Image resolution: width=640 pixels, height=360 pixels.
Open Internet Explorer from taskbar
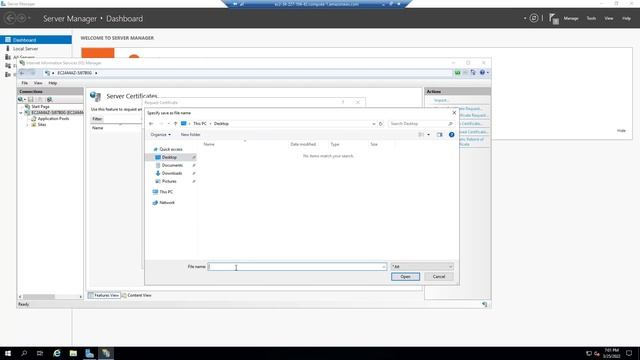(57, 353)
